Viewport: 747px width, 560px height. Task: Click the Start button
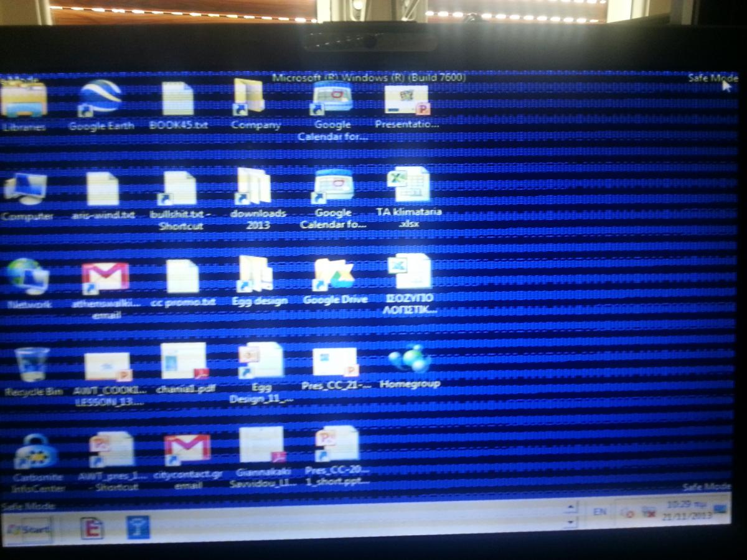[28, 530]
